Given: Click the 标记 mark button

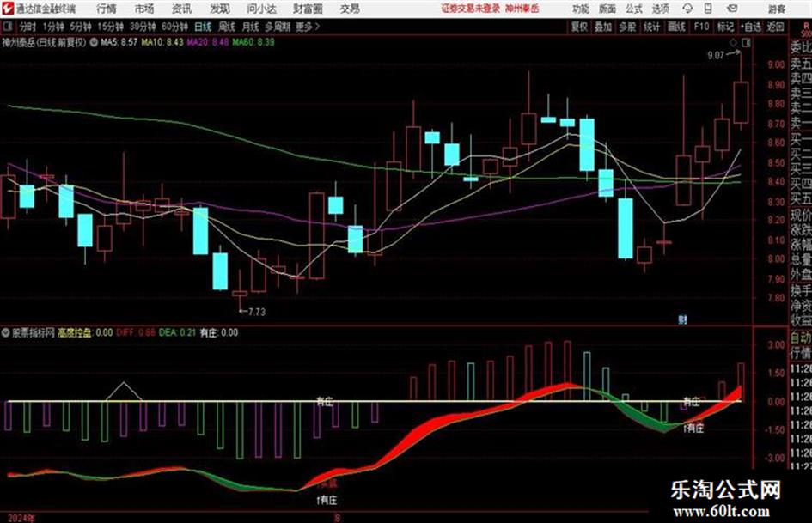Looking at the screenshot, I should coord(725,27).
